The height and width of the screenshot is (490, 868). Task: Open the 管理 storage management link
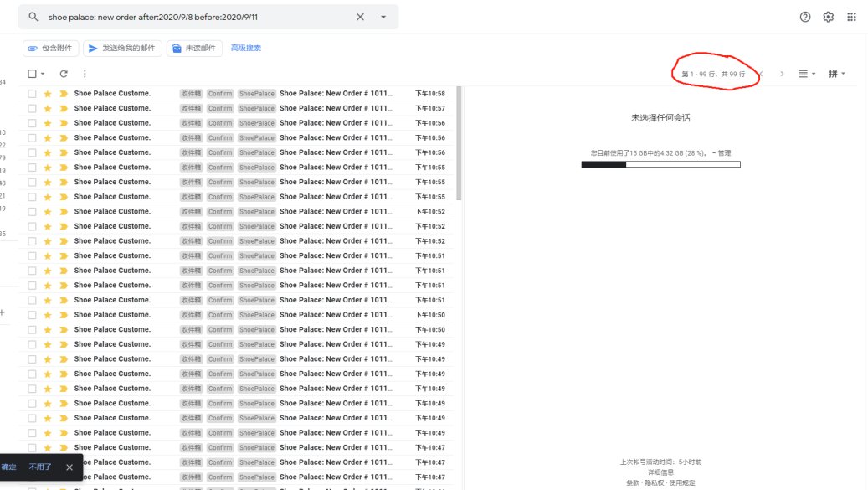point(725,152)
